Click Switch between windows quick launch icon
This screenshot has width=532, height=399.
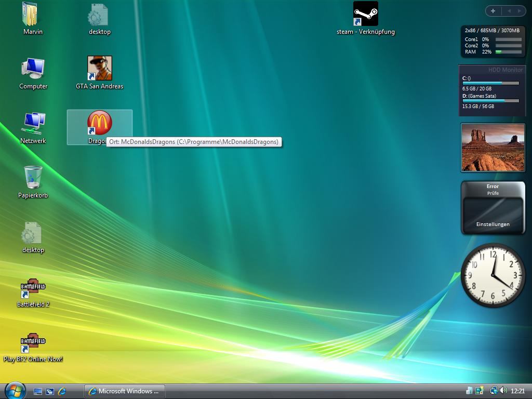[49, 392]
